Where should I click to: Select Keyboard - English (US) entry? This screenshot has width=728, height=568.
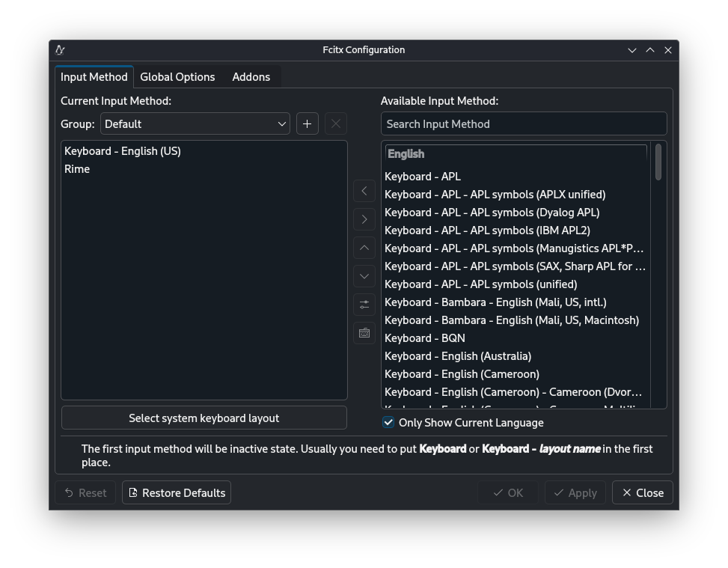pos(123,151)
